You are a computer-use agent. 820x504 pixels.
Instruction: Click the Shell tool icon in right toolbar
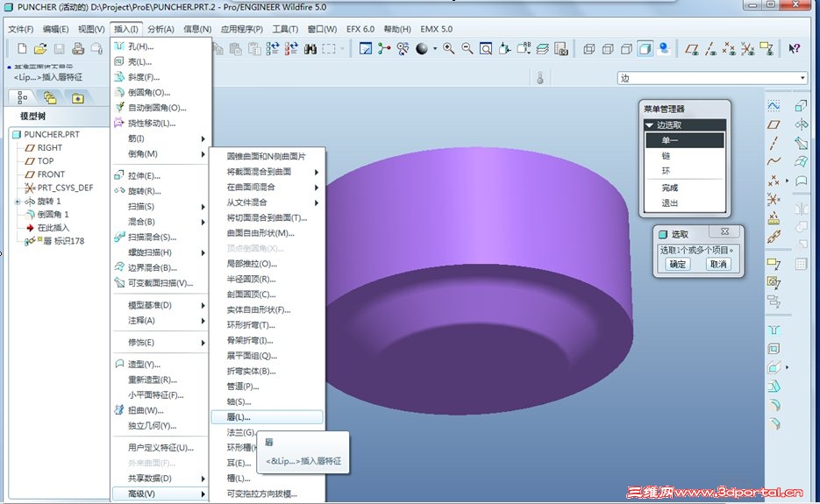coord(774,349)
